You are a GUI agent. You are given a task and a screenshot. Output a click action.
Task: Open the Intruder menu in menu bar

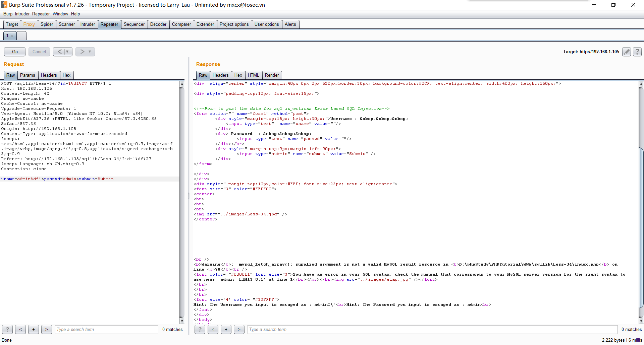[x=22, y=14]
